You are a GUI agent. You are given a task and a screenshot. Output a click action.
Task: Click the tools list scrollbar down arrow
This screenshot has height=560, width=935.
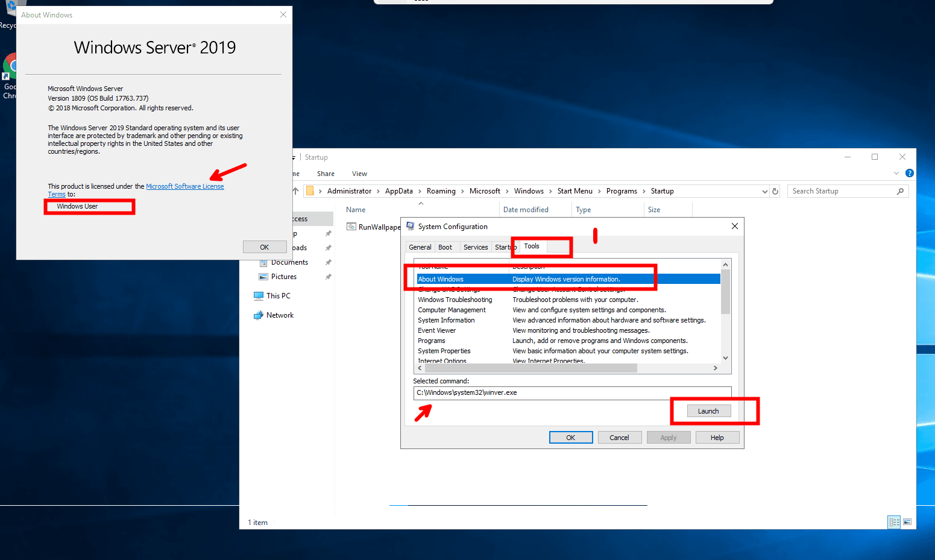point(725,357)
